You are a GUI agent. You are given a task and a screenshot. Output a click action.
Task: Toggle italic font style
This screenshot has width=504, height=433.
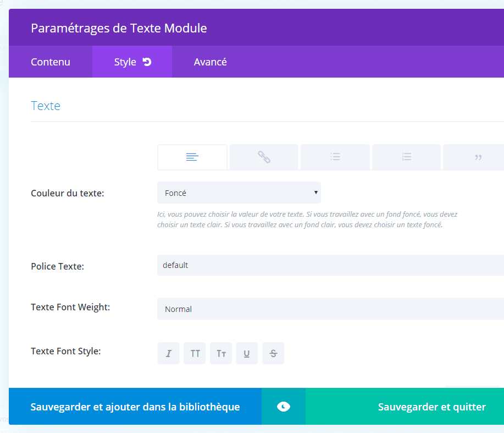(168, 353)
